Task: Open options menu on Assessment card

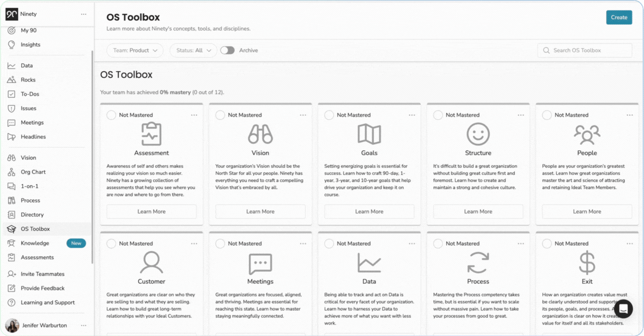Action: (194, 115)
